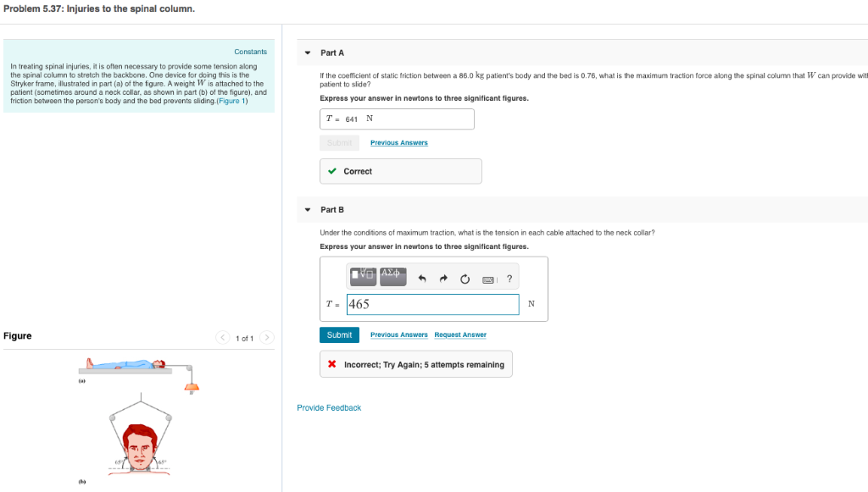Open the Greek symbols palette
The width and height of the screenshot is (868, 492).
tap(393, 276)
